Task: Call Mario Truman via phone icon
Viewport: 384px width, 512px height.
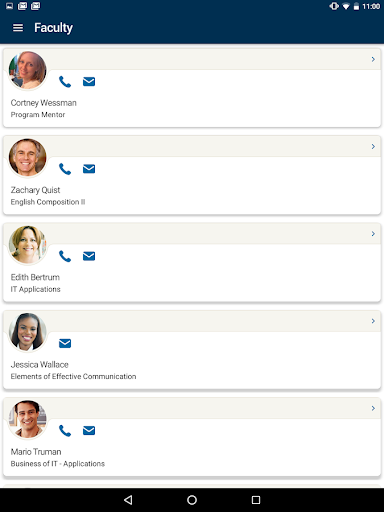Action: click(65, 431)
